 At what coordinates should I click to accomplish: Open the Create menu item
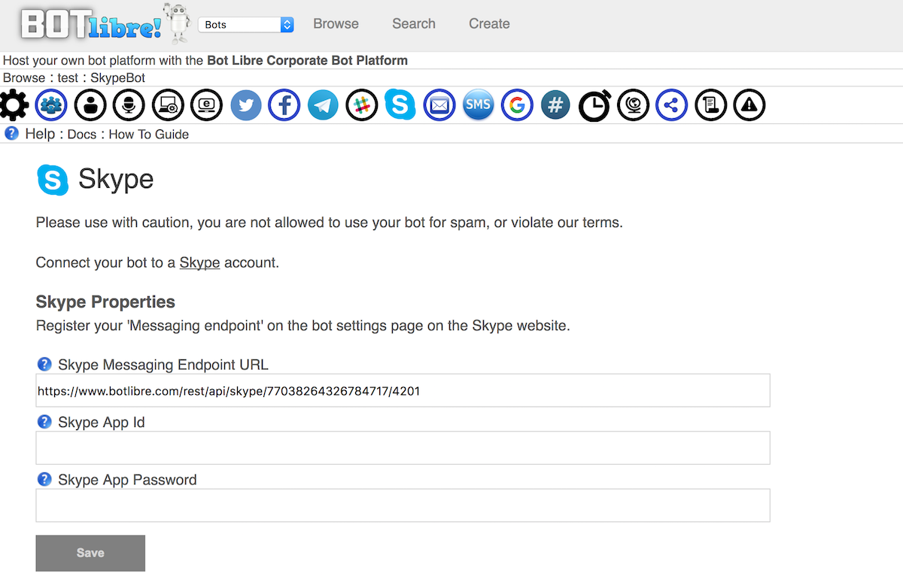(x=489, y=24)
